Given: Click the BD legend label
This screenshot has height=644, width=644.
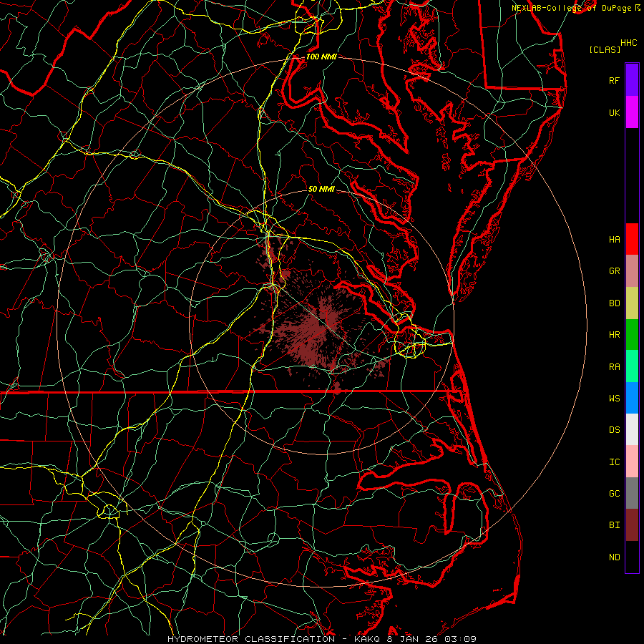Looking at the screenshot, I should 614,303.
